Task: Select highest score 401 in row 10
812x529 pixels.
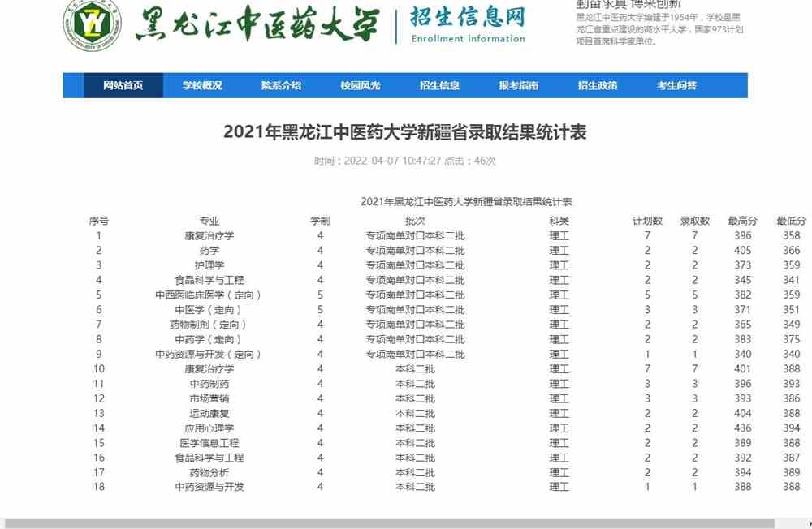Action: click(x=743, y=369)
